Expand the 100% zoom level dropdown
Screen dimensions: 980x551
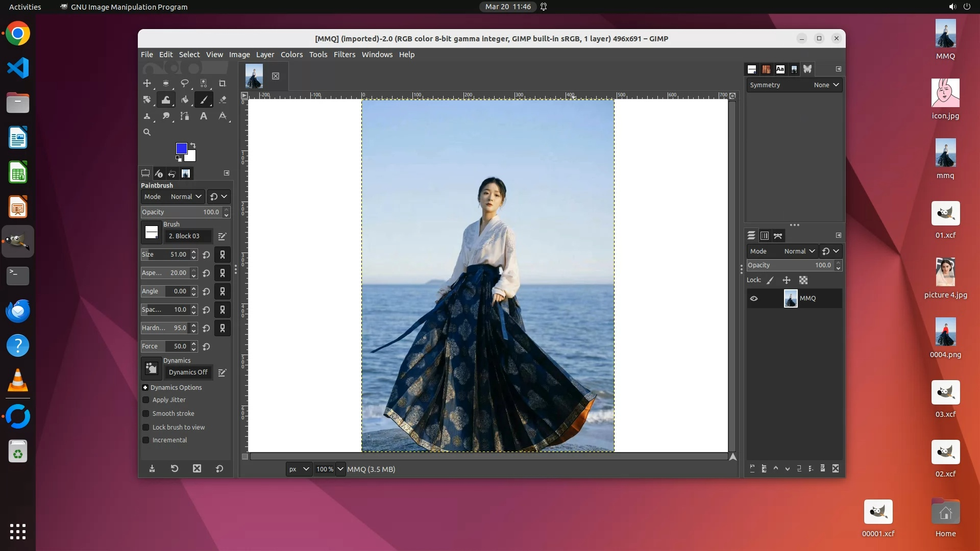point(340,469)
